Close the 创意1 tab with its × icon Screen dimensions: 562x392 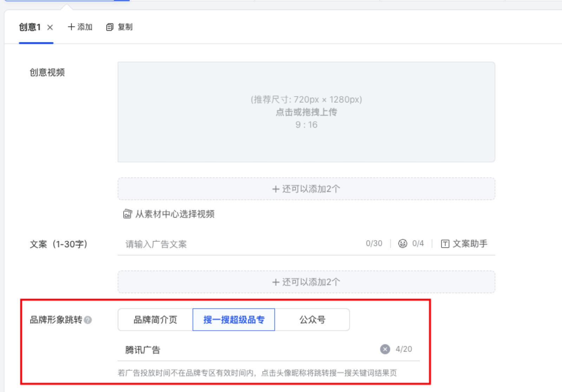[50, 27]
